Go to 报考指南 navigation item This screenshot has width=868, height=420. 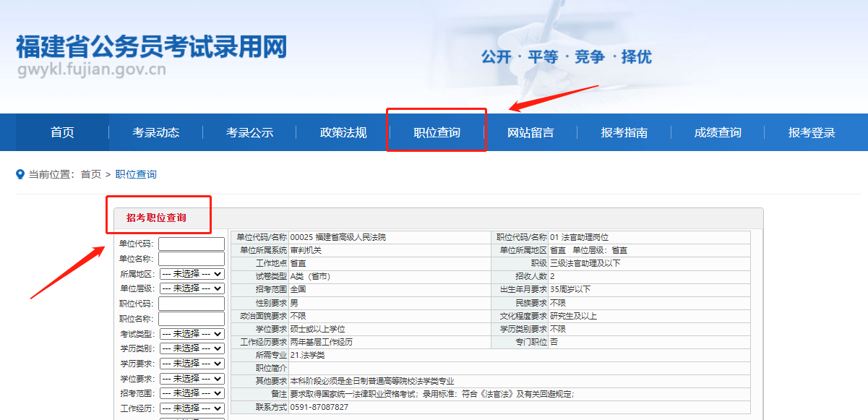pyautogui.click(x=624, y=133)
